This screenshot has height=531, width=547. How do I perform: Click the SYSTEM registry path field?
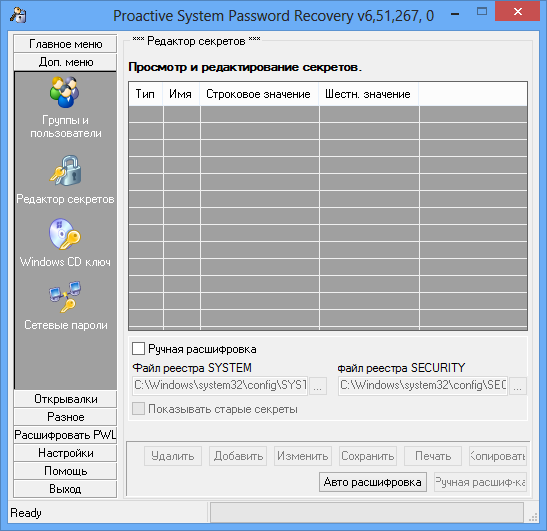[220, 386]
